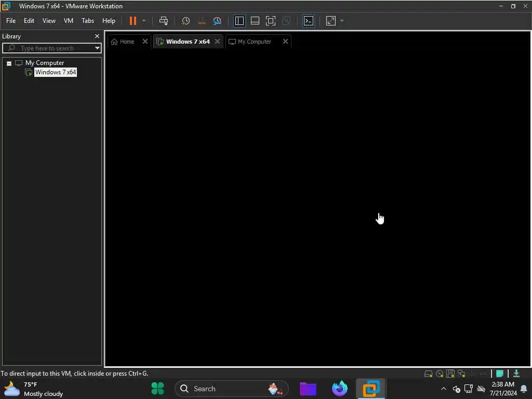The image size is (532, 399).
Task: Toggle the library sidebar view
Action: point(239,21)
